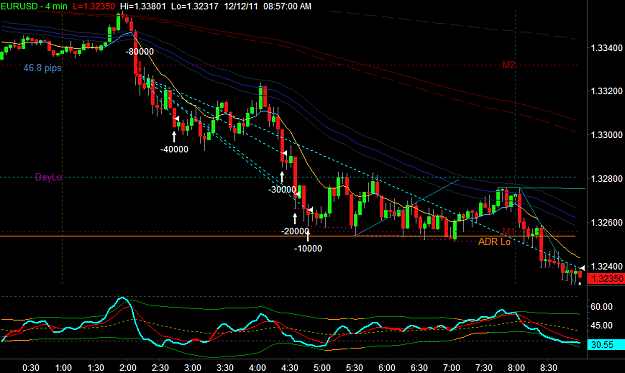The height and width of the screenshot is (373, 625).
Task: Click the ADR Lo level label
Action: (x=494, y=242)
